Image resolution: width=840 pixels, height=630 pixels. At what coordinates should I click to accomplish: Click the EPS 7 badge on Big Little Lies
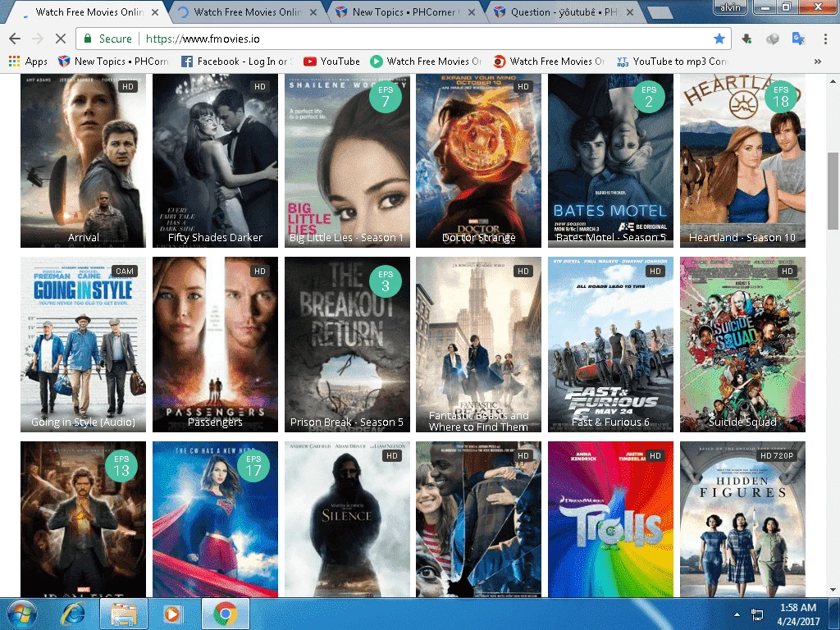point(386,97)
